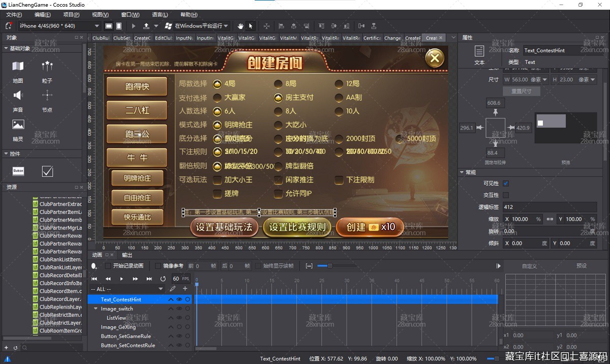Click the Sound (声音) object icon
This screenshot has height=364, width=610.
(x=18, y=95)
